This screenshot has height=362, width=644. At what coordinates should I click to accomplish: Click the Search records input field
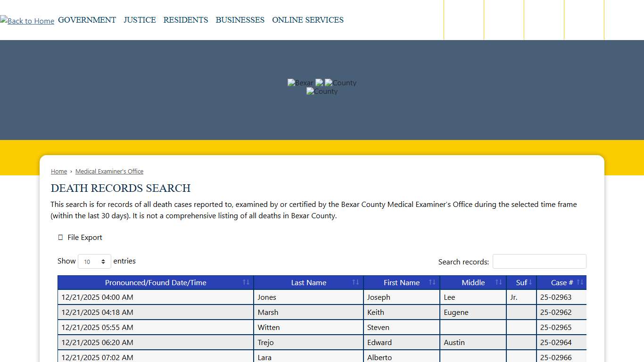tap(539, 261)
